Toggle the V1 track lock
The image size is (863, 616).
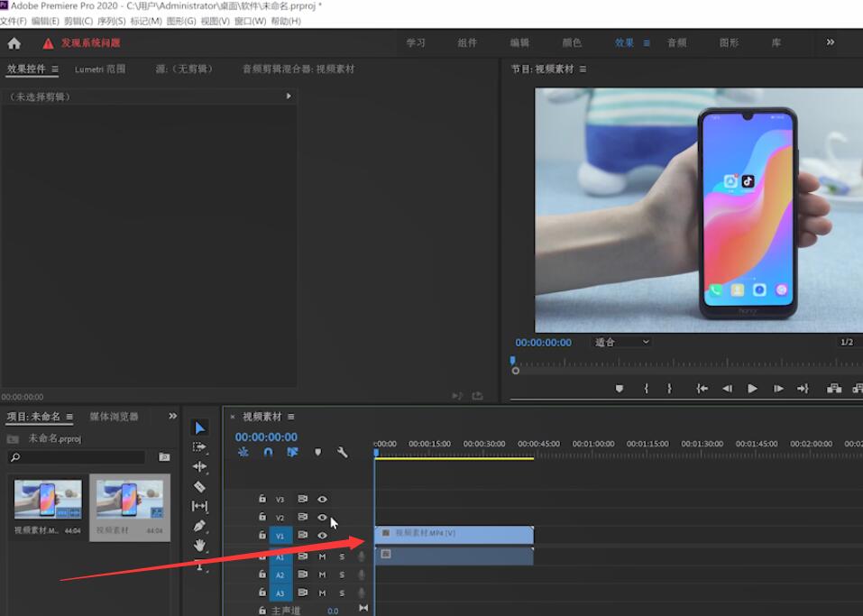pyautogui.click(x=262, y=535)
